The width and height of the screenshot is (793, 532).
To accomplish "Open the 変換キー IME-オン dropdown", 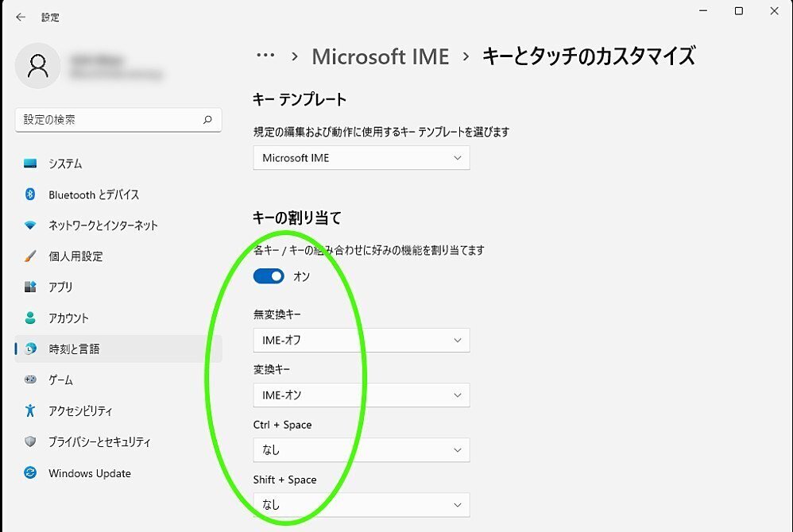I will (x=362, y=395).
